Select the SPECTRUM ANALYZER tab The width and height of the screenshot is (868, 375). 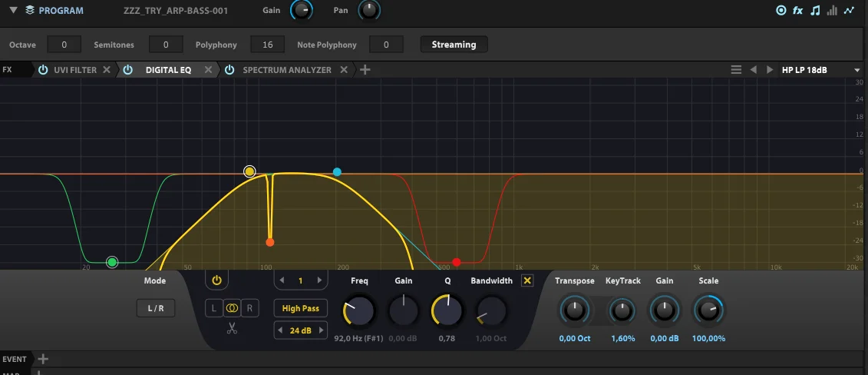click(287, 70)
